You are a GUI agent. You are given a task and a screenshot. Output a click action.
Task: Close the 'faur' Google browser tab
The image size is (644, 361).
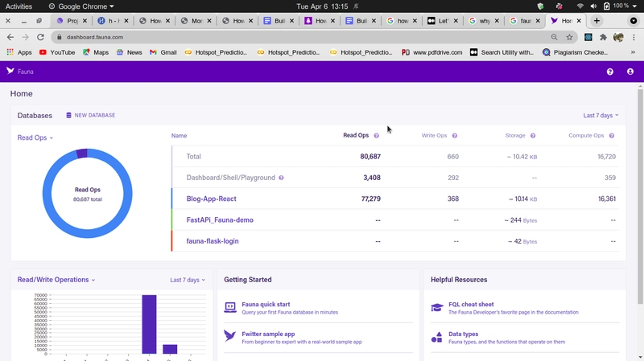[x=538, y=21]
